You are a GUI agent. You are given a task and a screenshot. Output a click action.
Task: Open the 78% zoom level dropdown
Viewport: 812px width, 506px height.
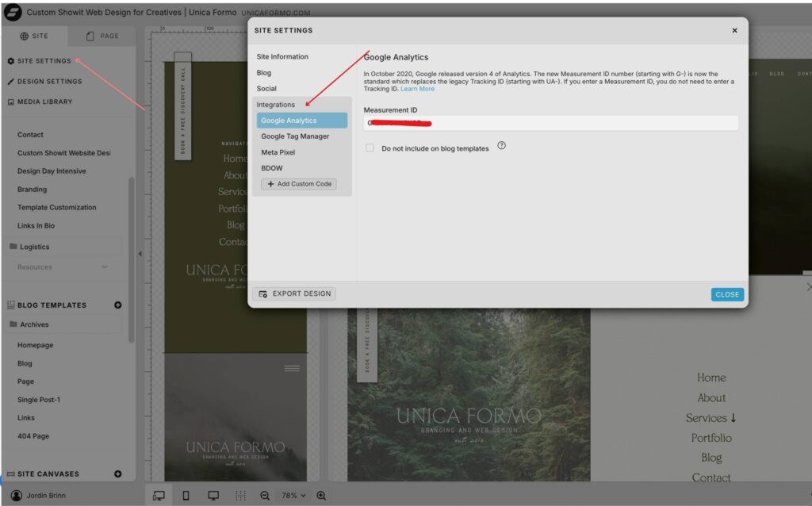[293, 495]
